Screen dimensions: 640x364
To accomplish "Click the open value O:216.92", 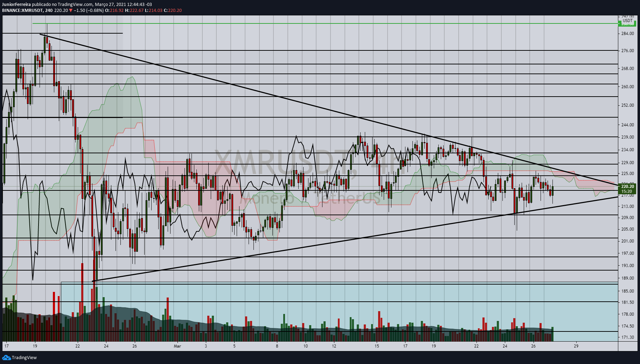I will coord(114,10).
